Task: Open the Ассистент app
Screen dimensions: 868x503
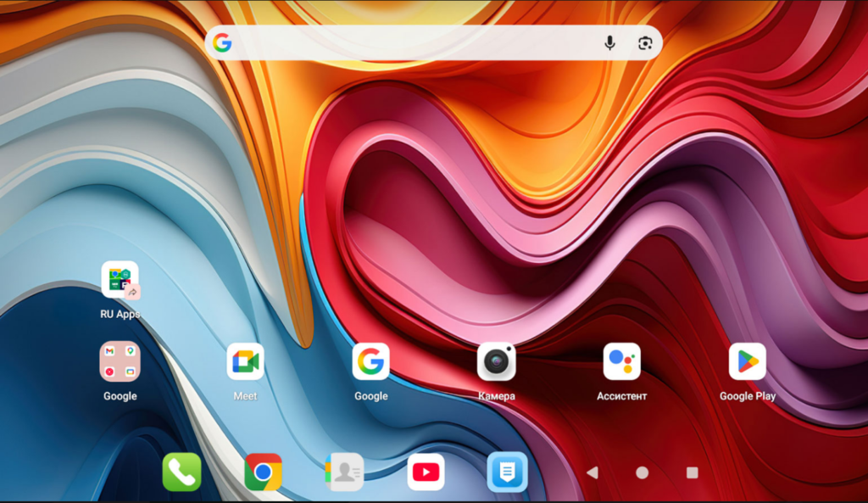Action: 621,362
